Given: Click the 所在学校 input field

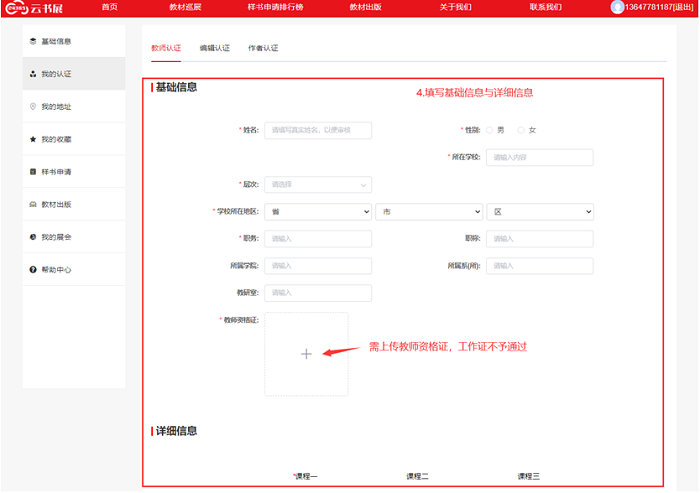Looking at the screenshot, I should [540, 157].
